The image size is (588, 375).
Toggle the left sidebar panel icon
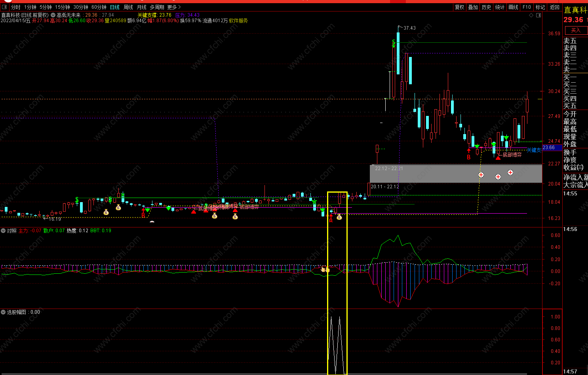(4, 7)
